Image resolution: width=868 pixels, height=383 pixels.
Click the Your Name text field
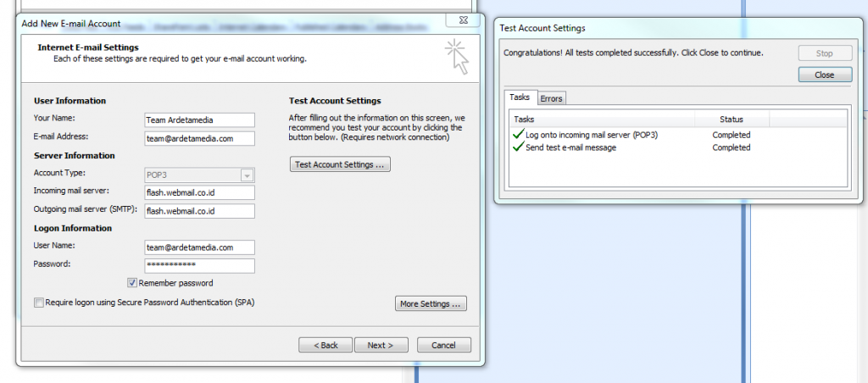coord(199,120)
